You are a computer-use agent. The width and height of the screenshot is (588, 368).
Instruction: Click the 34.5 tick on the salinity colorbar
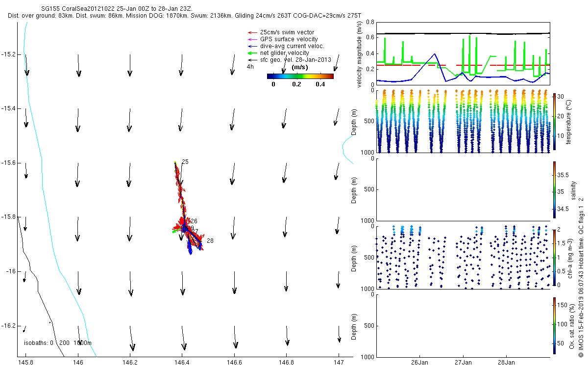point(563,209)
